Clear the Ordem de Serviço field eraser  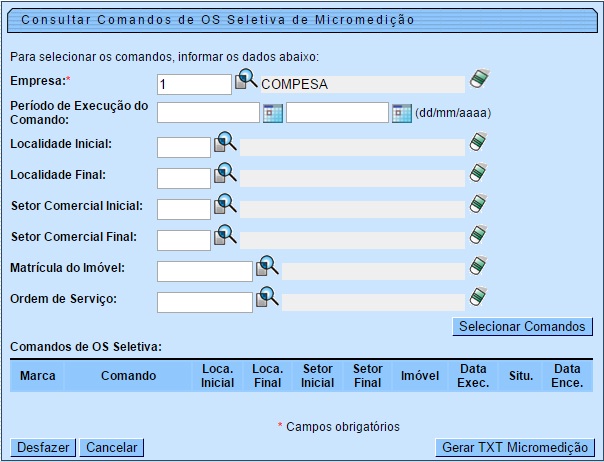tap(478, 297)
